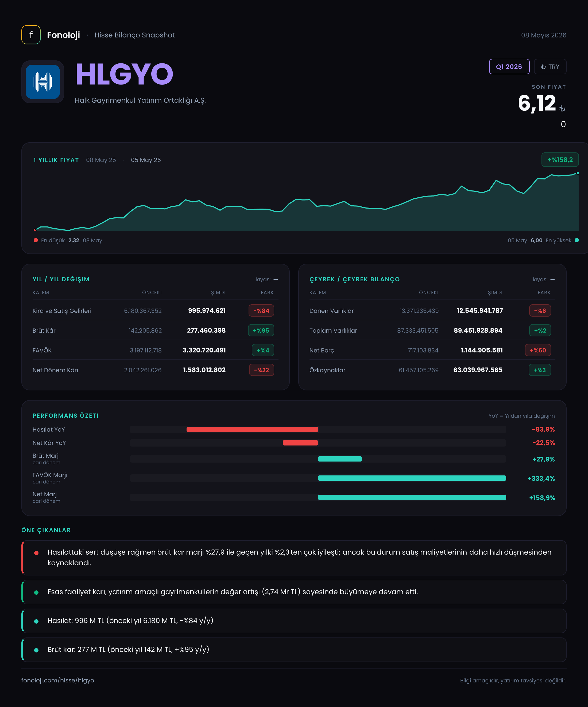This screenshot has height=707, width=588.
Task: Click the green En yüksek marker dot
Action: (577, 240)
